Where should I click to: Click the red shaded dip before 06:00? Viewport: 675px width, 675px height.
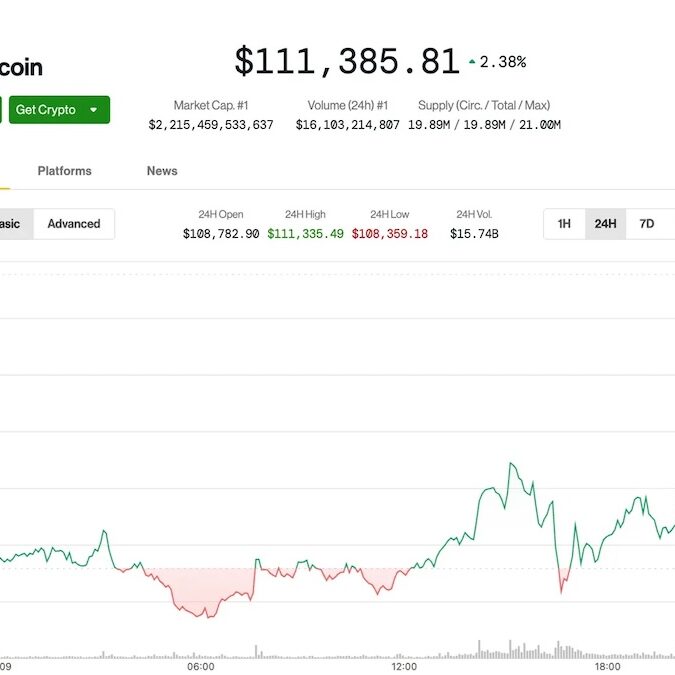200,596
